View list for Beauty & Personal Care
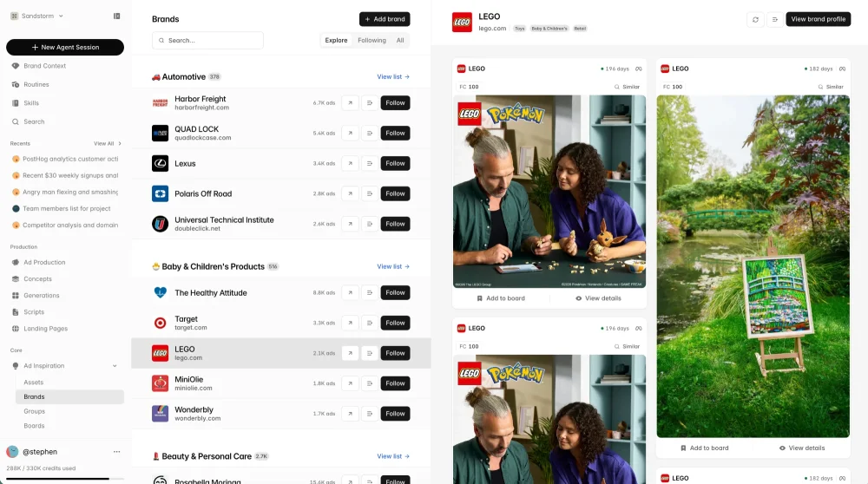The height and width of the screenshot is (484, 868). tap(393, 456)
